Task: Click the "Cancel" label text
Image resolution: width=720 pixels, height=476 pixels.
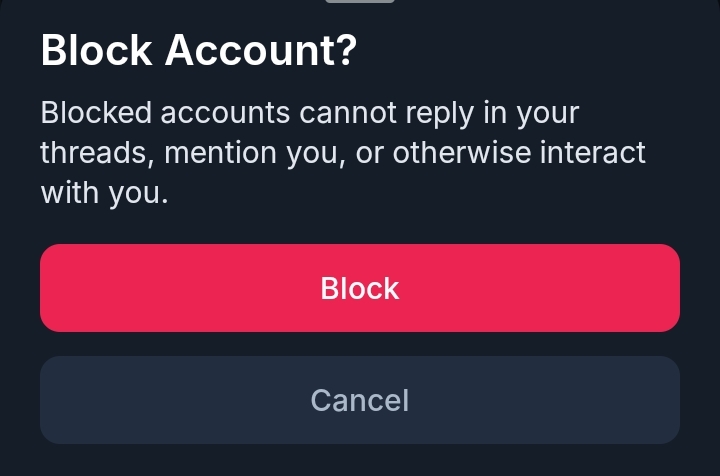Action: click(x=360, y=400)
